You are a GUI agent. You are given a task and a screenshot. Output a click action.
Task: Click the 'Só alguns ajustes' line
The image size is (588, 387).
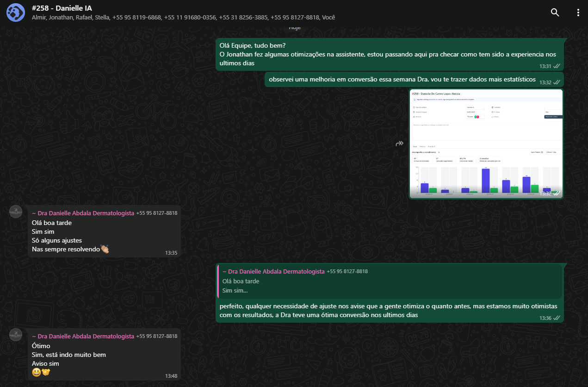(56, 240)
